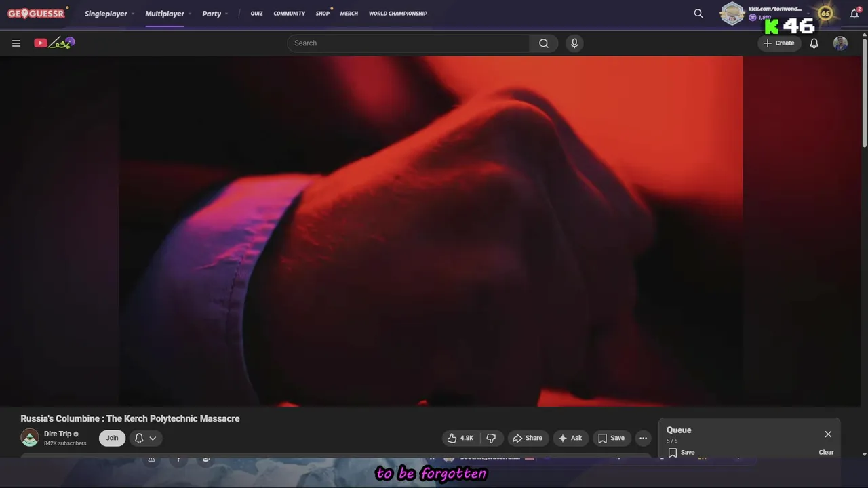Open the Dire Trip channel name link
868x488 pixels.
[x=58, y=434]
